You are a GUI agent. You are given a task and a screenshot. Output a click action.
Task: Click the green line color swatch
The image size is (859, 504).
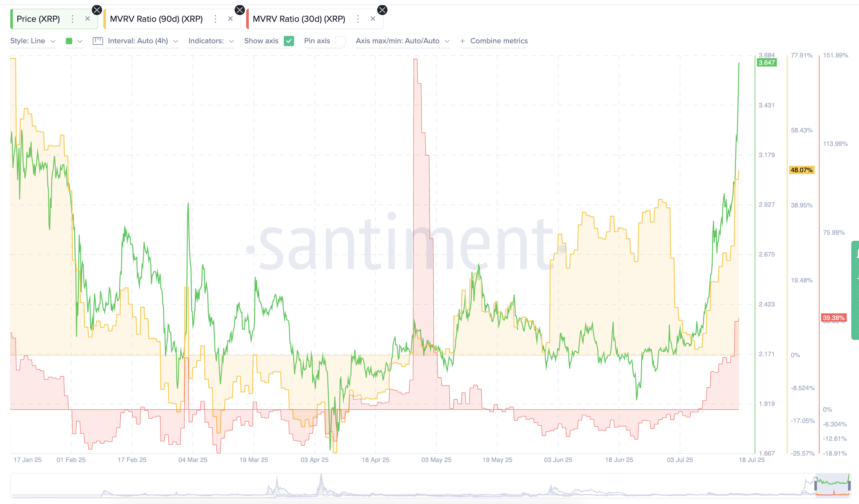69,41
